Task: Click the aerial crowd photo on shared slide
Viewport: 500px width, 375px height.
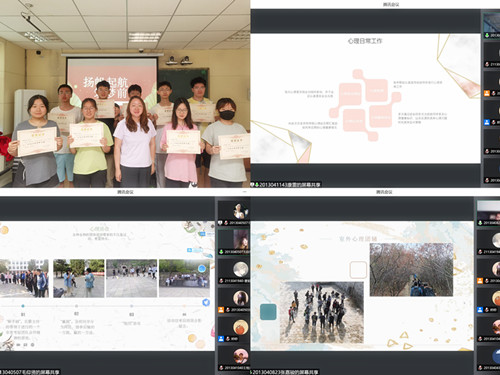Action: (322, 312)
